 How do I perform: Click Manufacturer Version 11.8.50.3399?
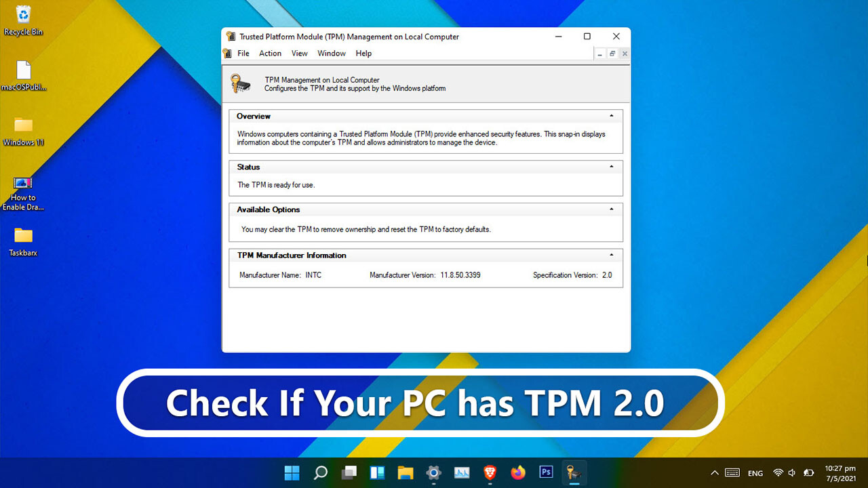425,275
